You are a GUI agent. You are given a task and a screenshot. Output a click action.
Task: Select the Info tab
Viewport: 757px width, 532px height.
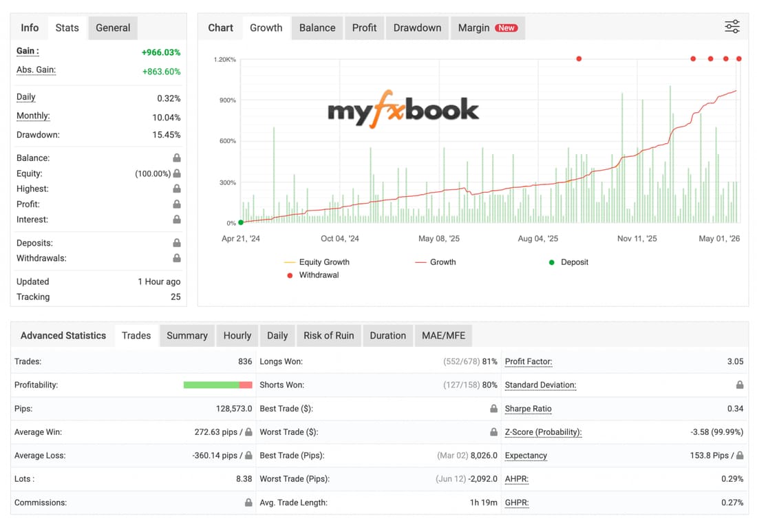pos(30,28)
